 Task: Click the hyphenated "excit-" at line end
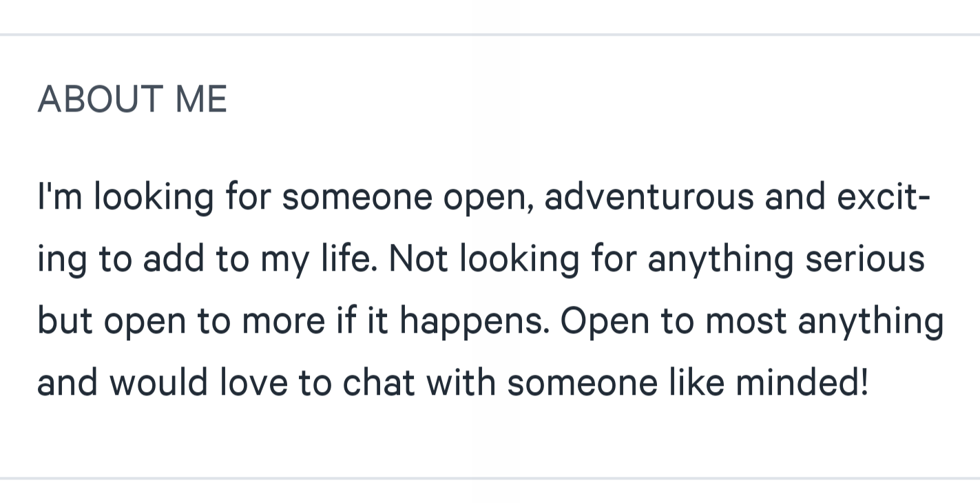point(884,196)
